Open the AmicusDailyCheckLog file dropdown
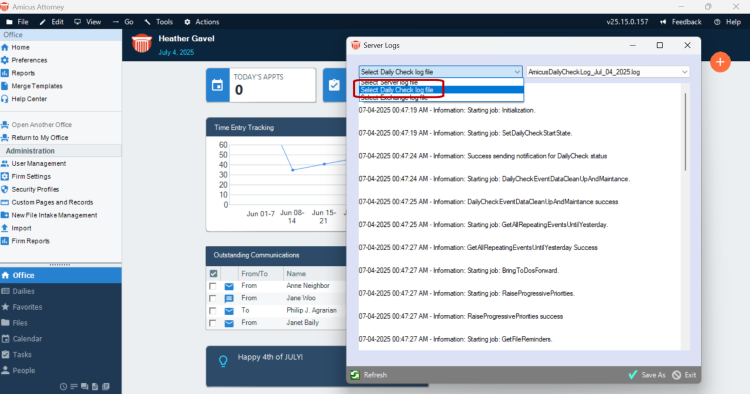Screen dimensions: 750x394 [608, 72]
